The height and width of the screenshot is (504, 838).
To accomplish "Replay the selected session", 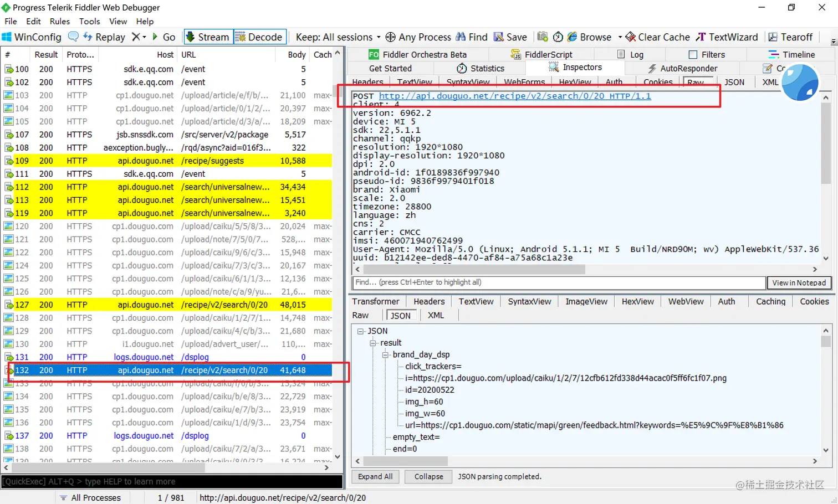I will (x=104, y=37).
